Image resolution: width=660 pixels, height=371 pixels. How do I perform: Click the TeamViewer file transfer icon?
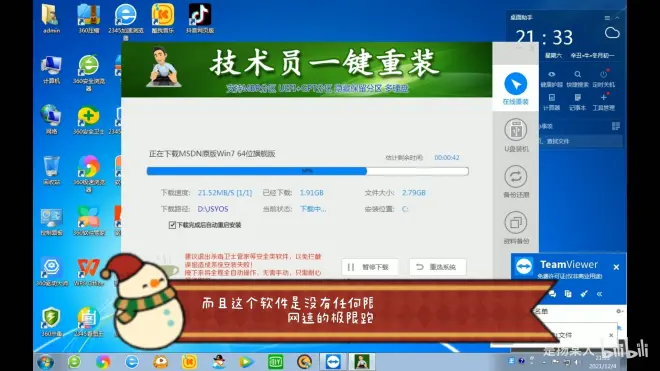(x=568, y=294)
